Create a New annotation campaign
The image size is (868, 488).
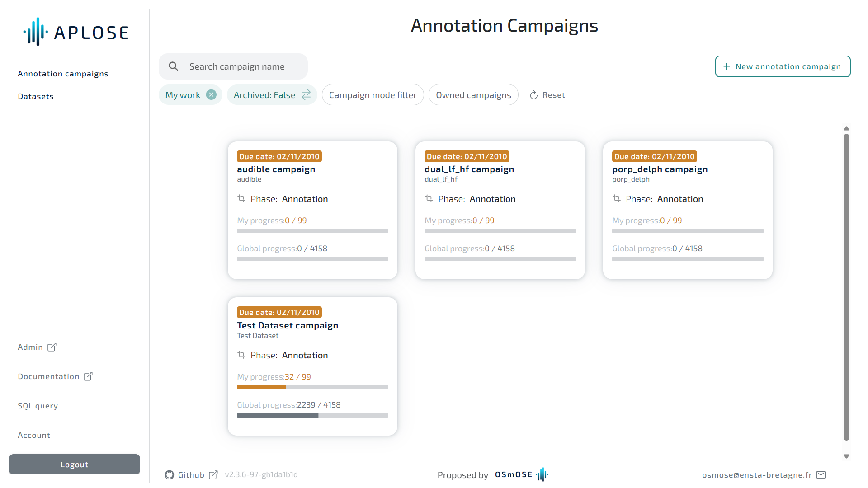coord(783,66)
